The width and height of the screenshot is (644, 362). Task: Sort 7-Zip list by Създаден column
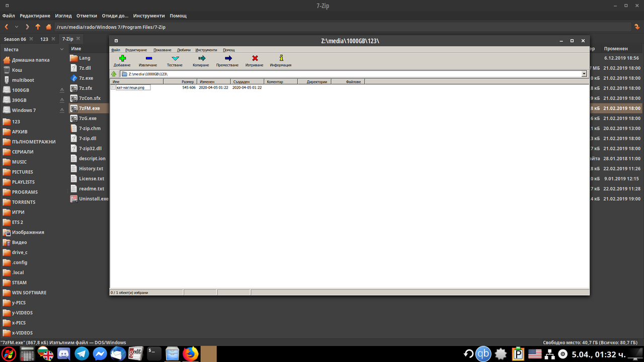pyautogui.click(x=248, y=81)
